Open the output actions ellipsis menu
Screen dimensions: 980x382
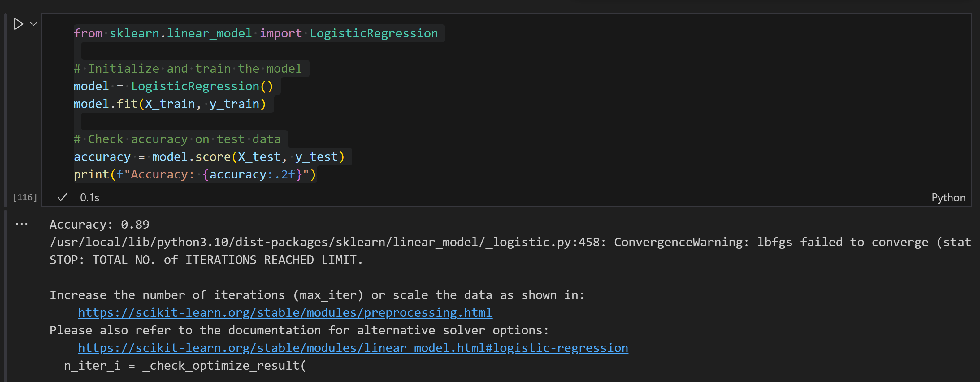pos(22,224)
